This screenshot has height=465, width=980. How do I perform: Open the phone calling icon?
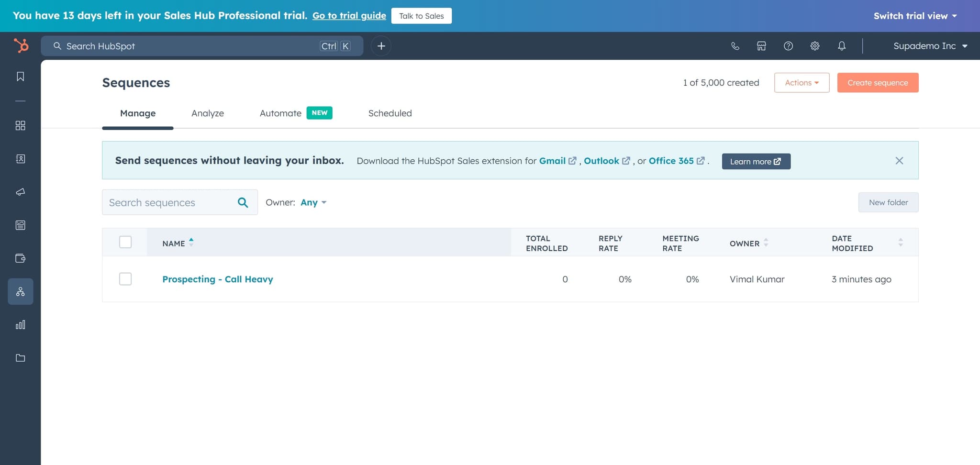click(x=735, y=46)
